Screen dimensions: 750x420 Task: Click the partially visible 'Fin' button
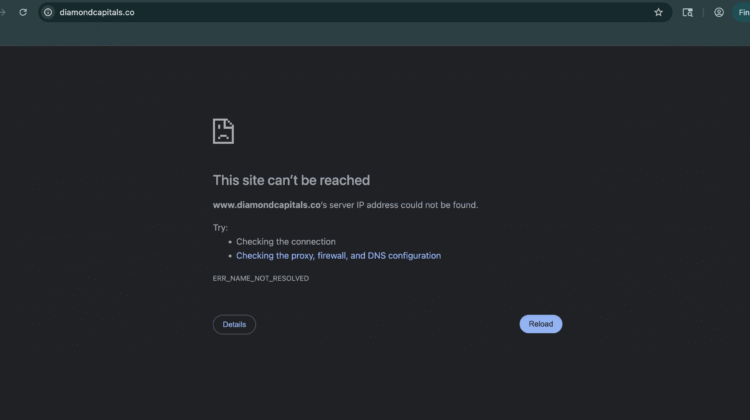pyautogui.click(x=743, y=12)
